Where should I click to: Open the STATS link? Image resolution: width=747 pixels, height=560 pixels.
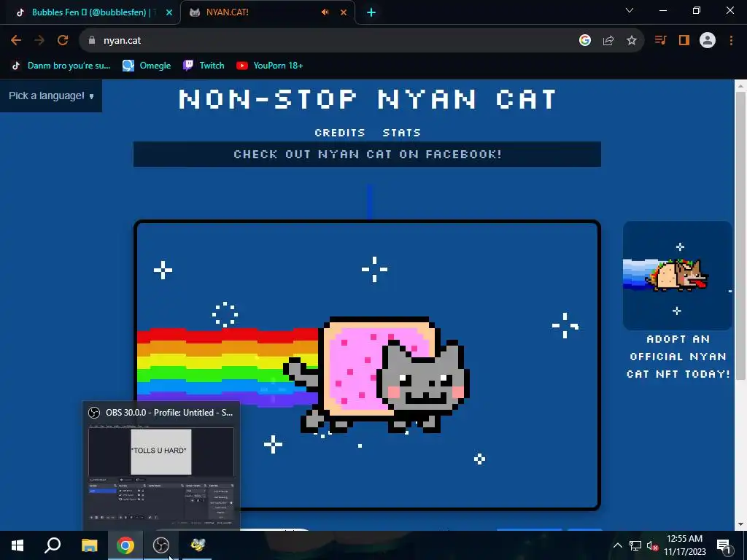coord(402,133)
